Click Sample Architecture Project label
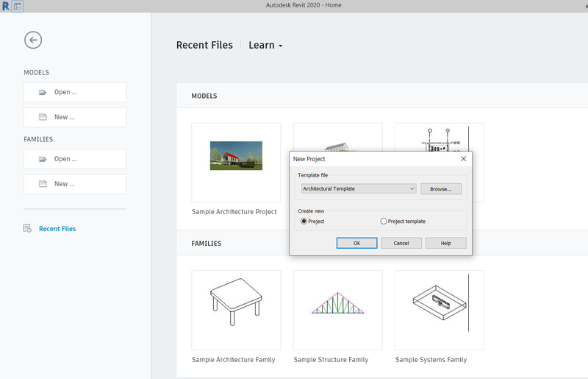The image size is (588, 379). coord(234,211)
